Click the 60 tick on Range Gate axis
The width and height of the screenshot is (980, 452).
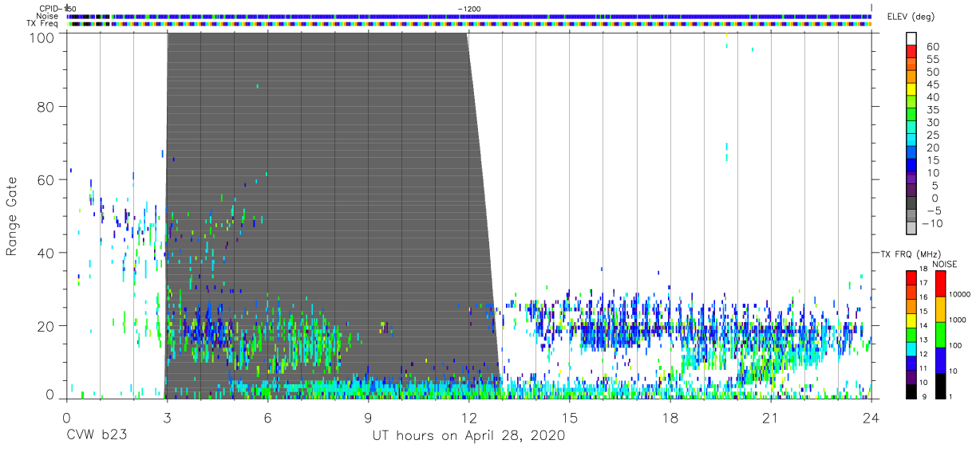pyautogui.click(x=45, y=179)
